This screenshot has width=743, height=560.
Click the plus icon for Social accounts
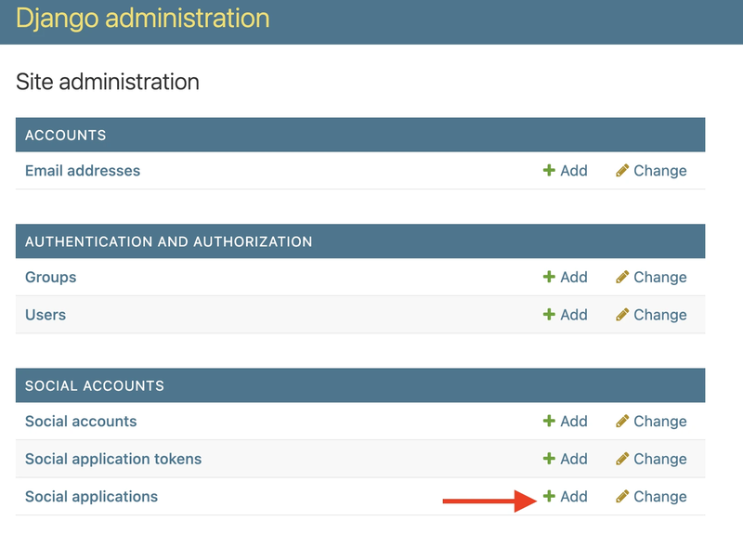pos(549,421)
